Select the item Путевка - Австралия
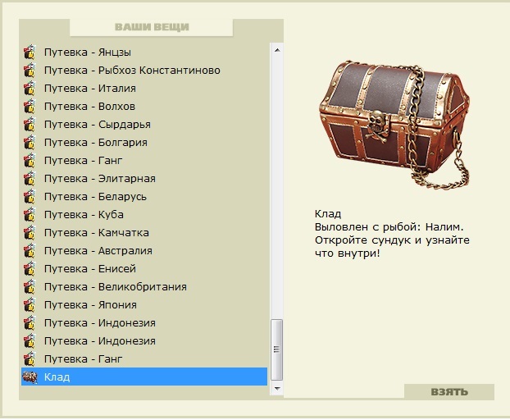This screenshot has width=510, height=420. point(144,251)
